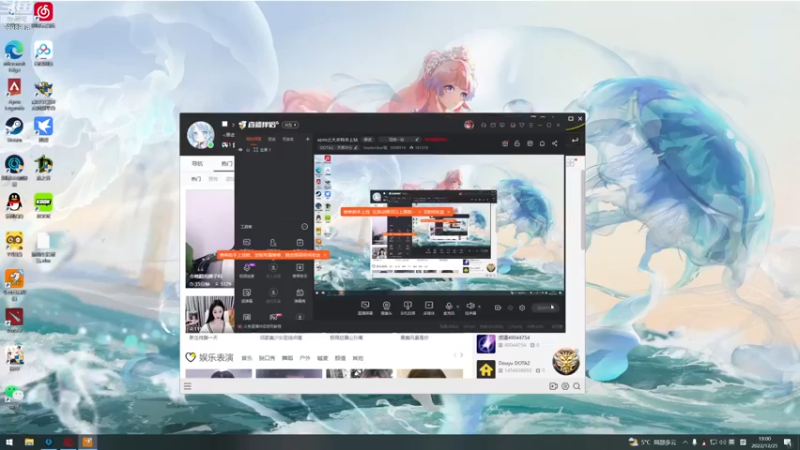Image resolution: width=800 pixels, height=450 pixels.
Task: Select the 热门 tab in Douyu window
Action: pyautogui.click(x=227, y=163)
